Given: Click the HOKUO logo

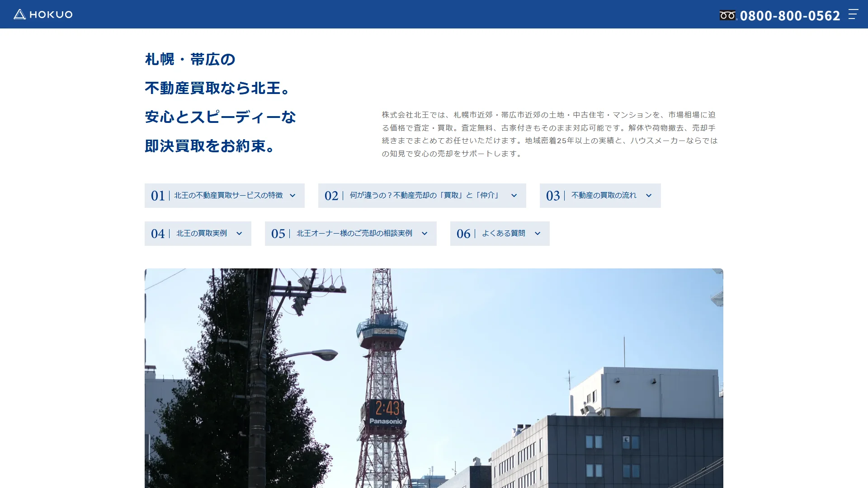Looking at the screenshot, I should click(43, 14).
